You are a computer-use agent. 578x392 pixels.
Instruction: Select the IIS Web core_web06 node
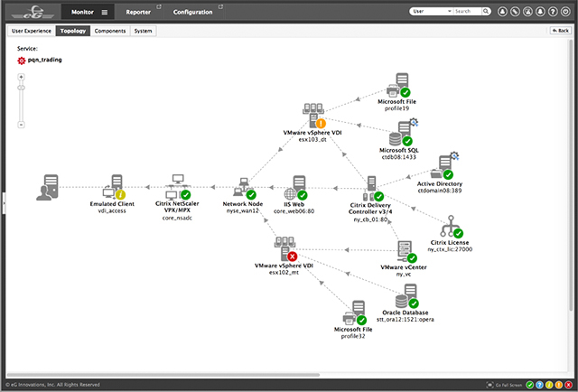click(295, 187)
